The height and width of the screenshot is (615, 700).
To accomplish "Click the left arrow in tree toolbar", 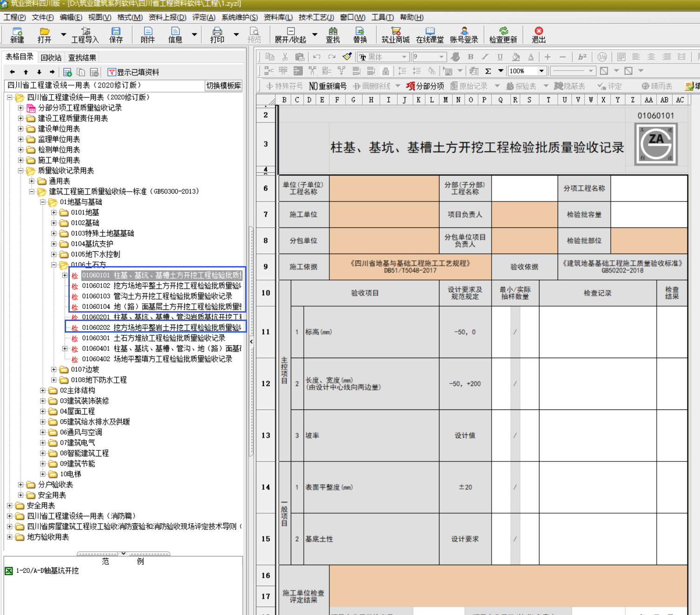I will coord(12,72).
